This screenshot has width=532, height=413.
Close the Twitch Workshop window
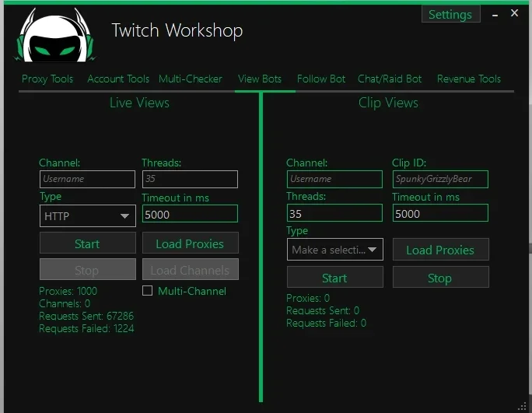coord(514,13)
